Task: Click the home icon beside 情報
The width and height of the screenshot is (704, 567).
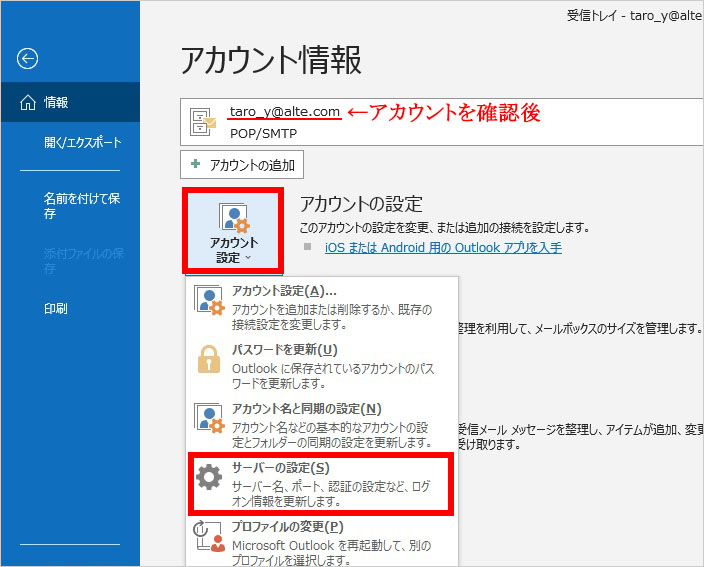Action: pyautogui.click(x=28, y=102)
